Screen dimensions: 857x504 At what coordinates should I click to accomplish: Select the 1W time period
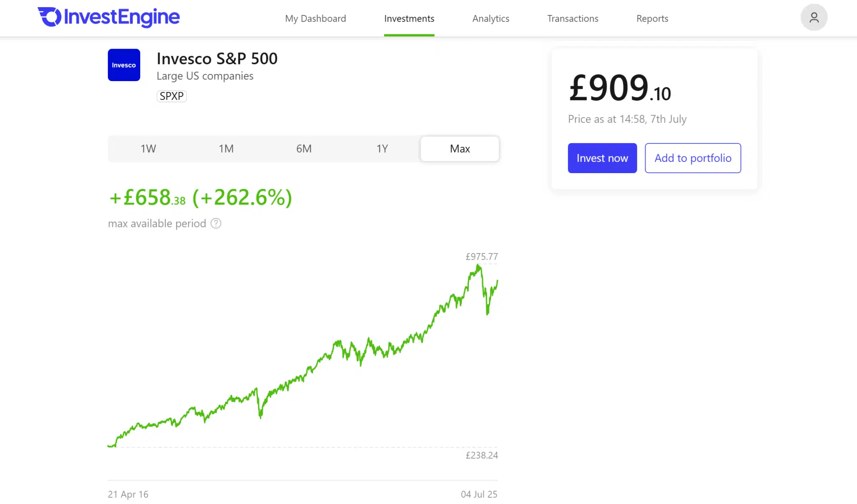click(x=148, y=148)
